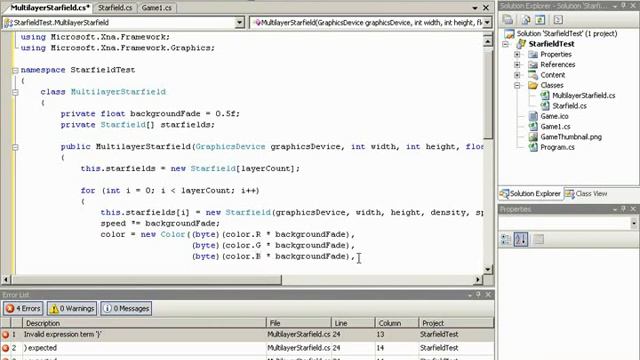The height and width of the screenshot is (360, 640).
Task: Select the Solution Explorer tab
Action: point(531,194)
